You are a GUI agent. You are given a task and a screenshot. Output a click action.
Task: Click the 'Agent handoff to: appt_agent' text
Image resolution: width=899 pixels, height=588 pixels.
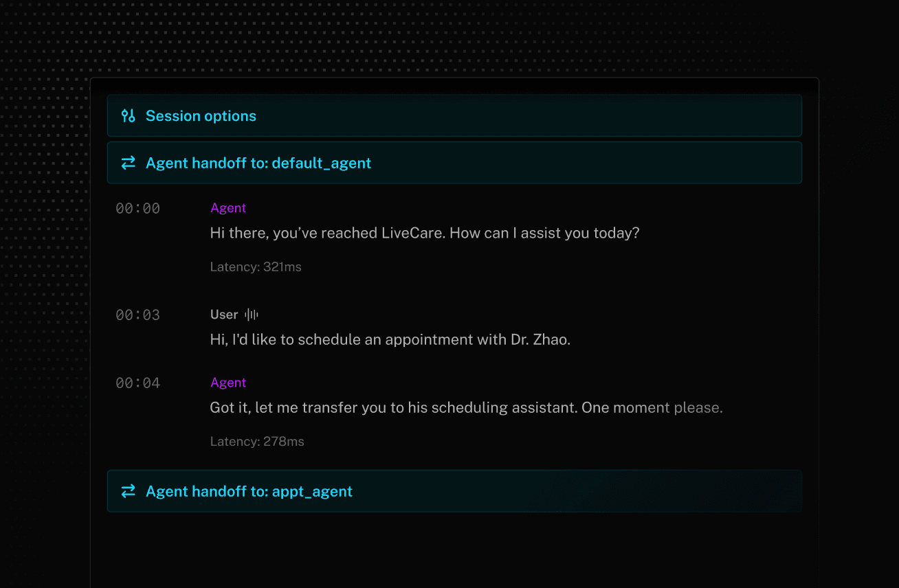(249, 491)
